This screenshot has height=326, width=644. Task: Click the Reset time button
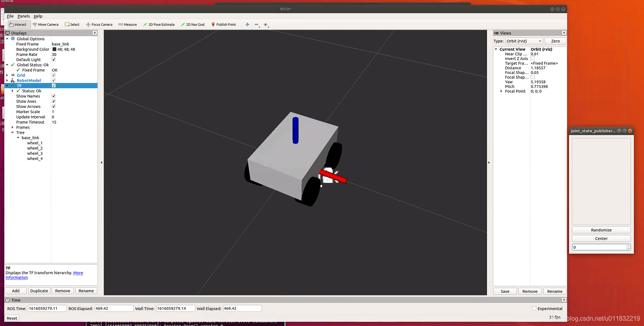pyautogui.click(x=12, y=318)
